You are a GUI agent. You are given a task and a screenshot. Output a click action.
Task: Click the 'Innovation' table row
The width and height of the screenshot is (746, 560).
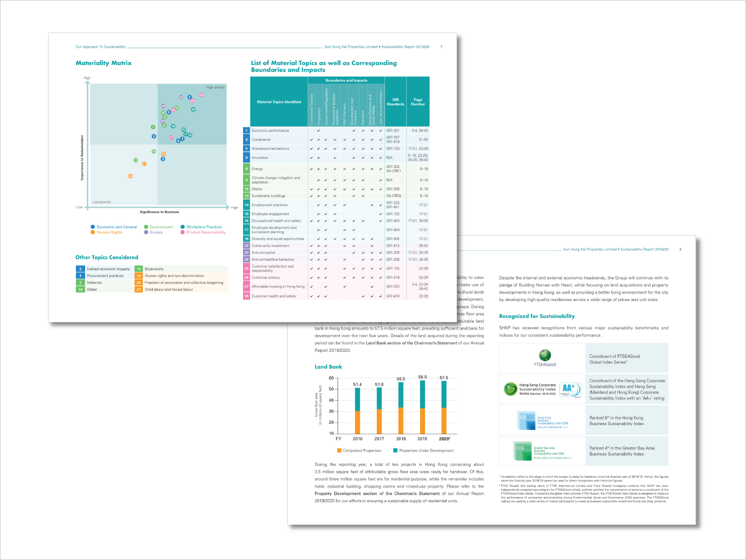[x=336, y=157]
